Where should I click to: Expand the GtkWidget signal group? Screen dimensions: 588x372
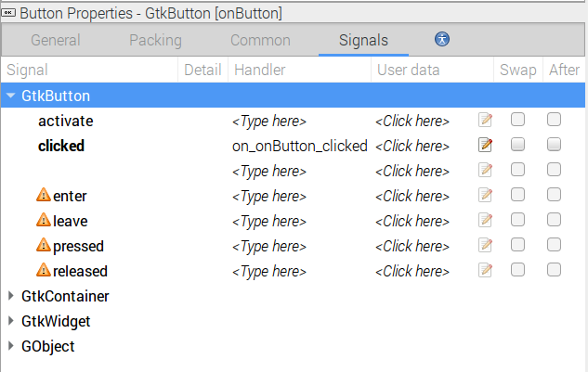[x=10, y=321]
